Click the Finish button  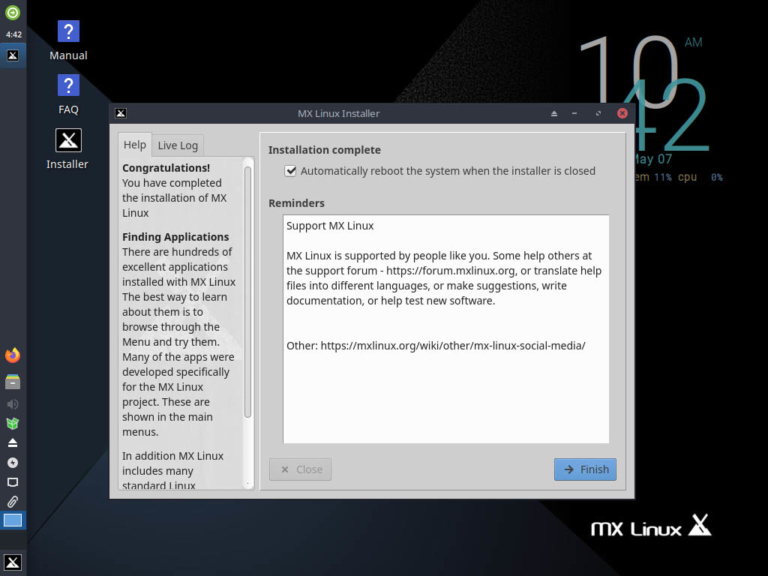pos(585,469)
